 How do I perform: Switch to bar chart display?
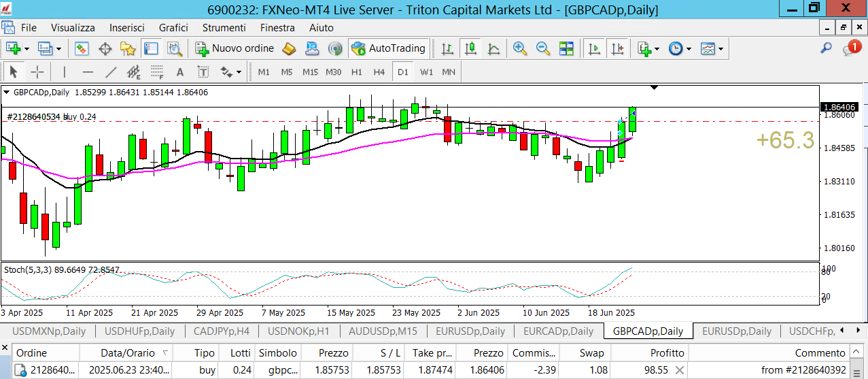(x=447, y=48)
